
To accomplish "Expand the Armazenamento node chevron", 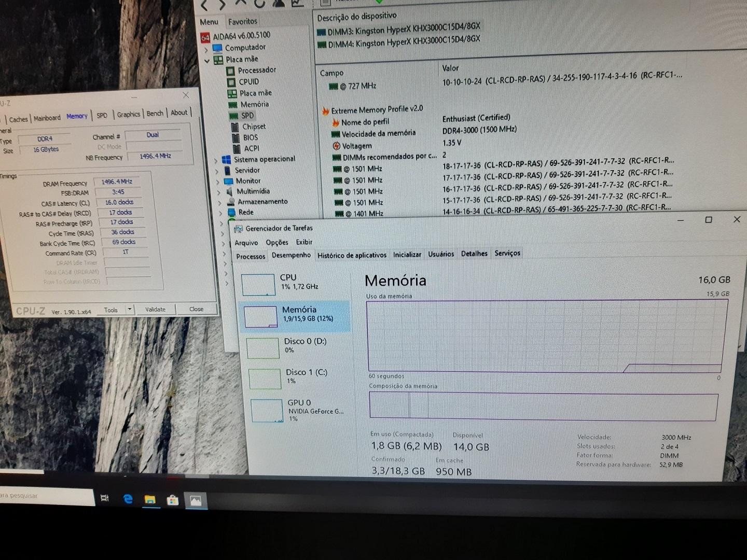I will (x=219, y=203).
